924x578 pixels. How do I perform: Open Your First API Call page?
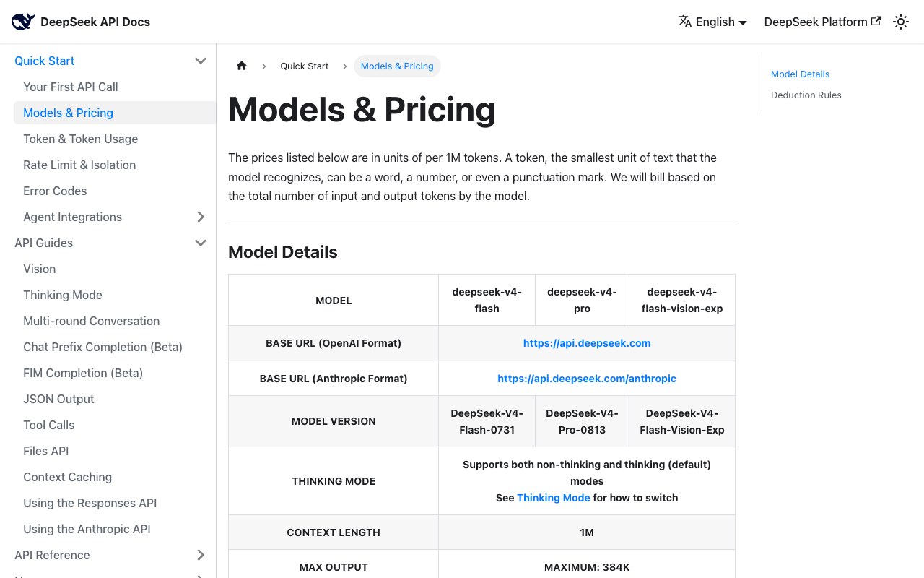click(71, 87)
